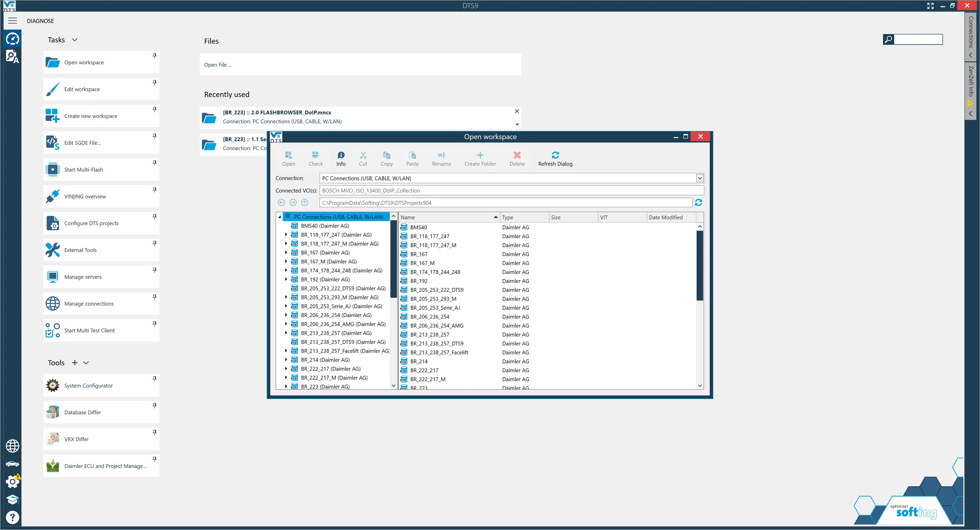The height and width of the screenshot is (530, 980).
Task: Collapse the Tasks section chevron
Action: (75, 40)
